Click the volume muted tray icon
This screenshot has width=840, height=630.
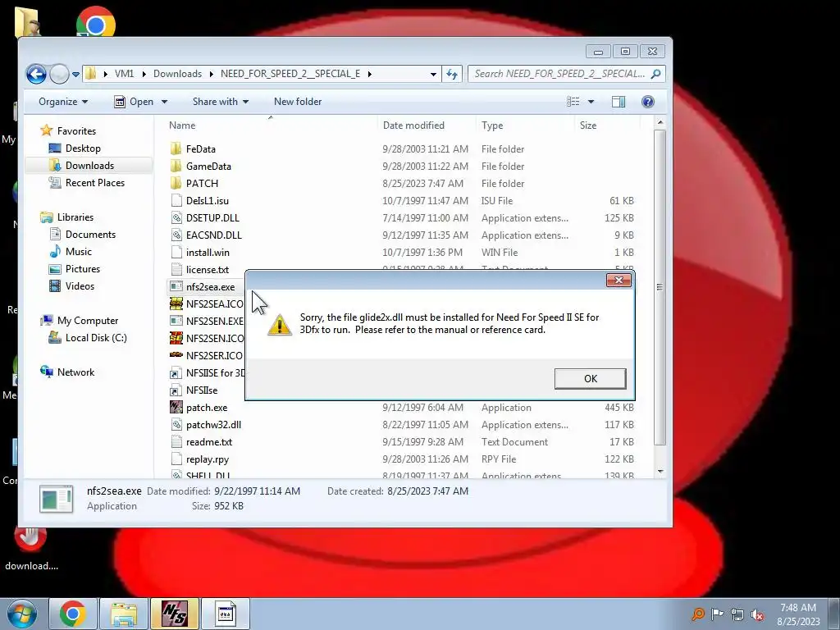757,614
